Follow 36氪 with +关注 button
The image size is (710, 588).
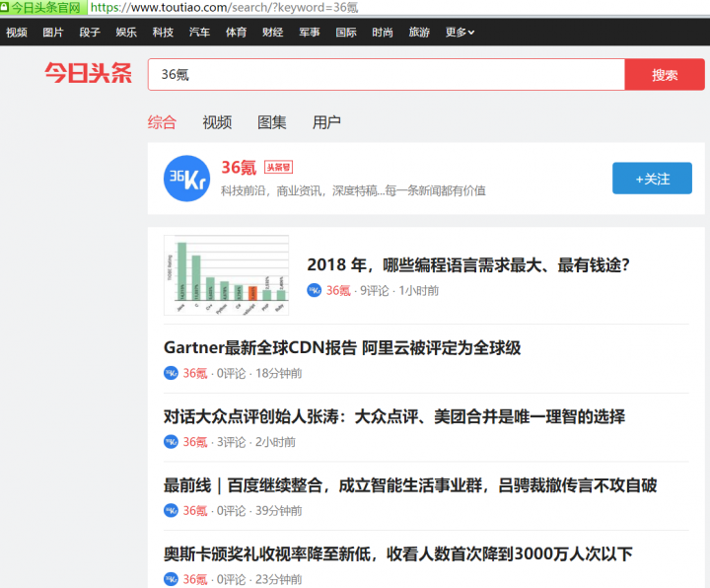point(652,178)
